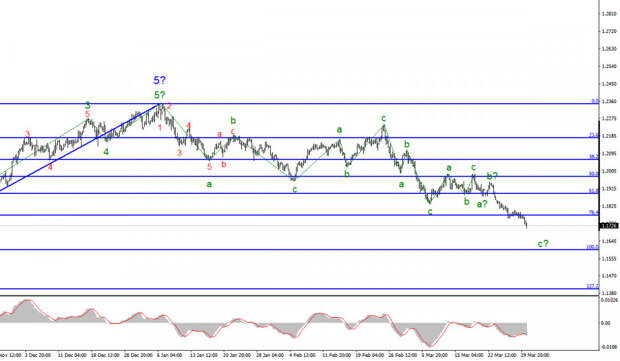Screen dimensions: 620x361
Task: Click the '19 Feb 04:00' time axis label
Action: [369, 355]
